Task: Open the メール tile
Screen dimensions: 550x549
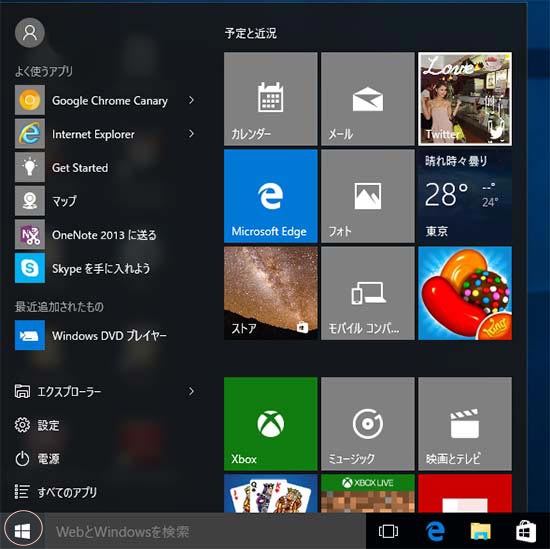Action: point(368,99)
